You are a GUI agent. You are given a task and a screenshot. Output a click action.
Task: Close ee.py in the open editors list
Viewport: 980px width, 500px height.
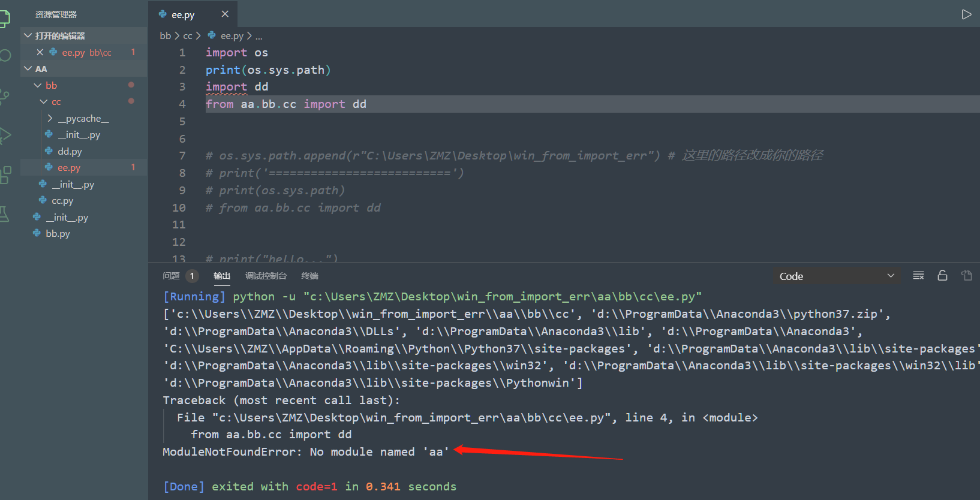coord(40,52)
